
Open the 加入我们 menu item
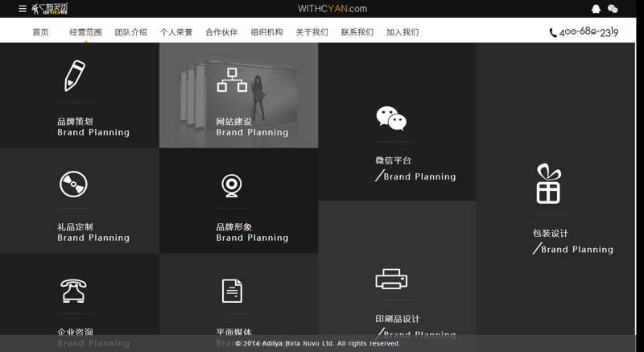point(402,32)
